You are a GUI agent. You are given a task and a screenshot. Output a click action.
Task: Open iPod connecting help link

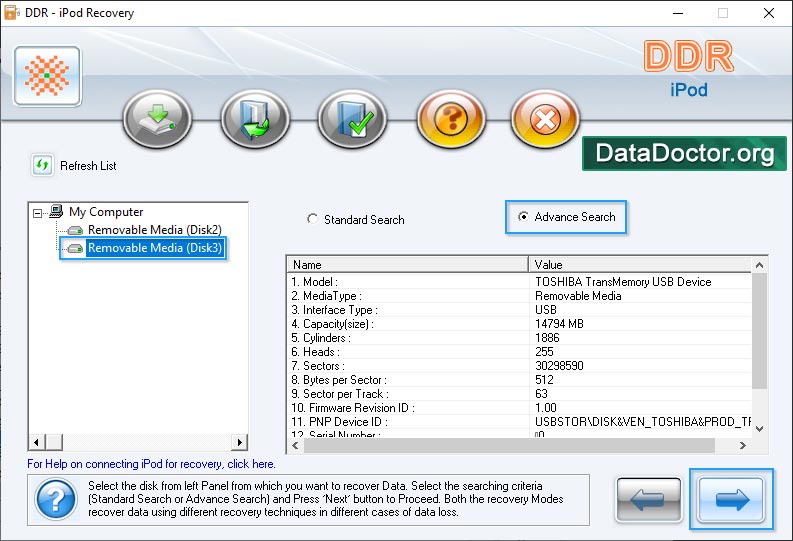coord(151,464)
